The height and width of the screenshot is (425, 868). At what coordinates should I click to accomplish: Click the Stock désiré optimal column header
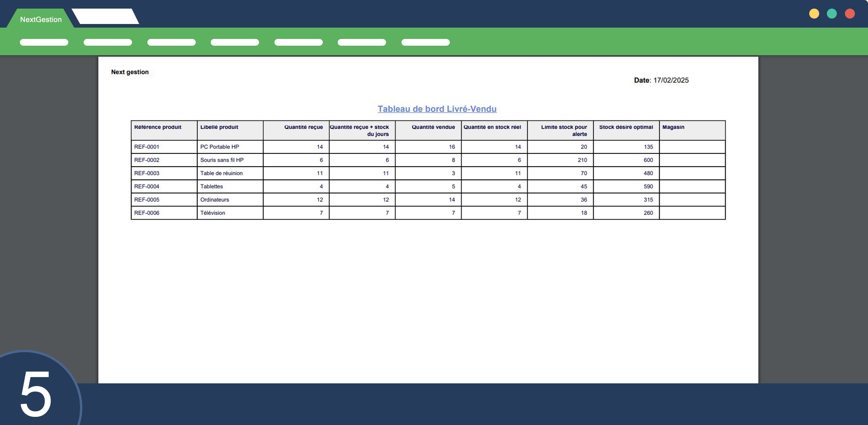(x=626, y=127)
